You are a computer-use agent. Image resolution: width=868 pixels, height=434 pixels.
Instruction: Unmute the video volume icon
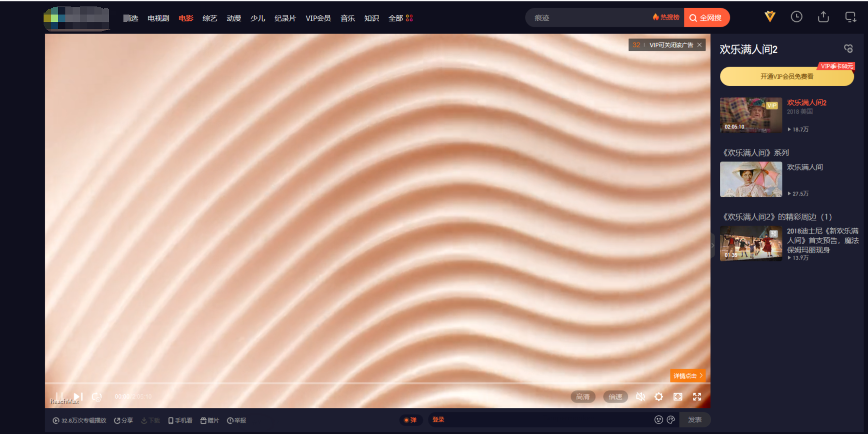[640, 397]
